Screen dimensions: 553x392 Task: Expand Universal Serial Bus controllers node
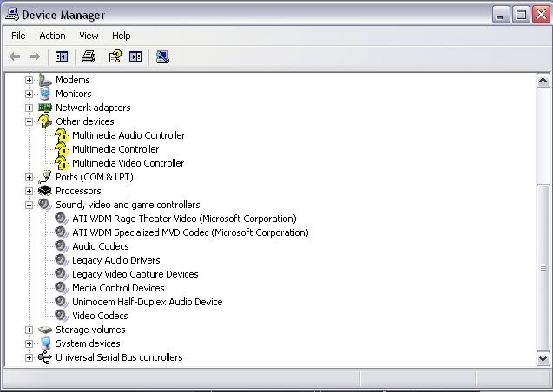pyautogui.click(x=29, y=357)
